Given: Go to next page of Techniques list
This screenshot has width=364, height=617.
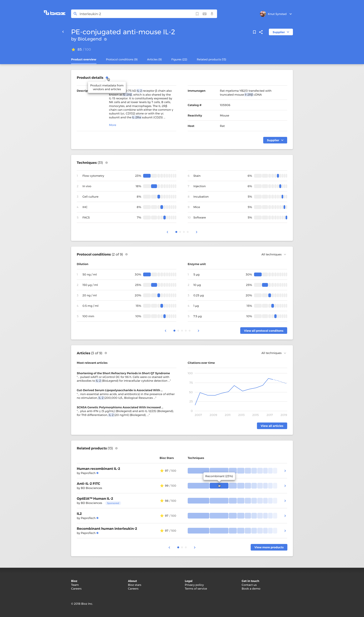Looking at the screenshot, I should [x=196, y=232].
